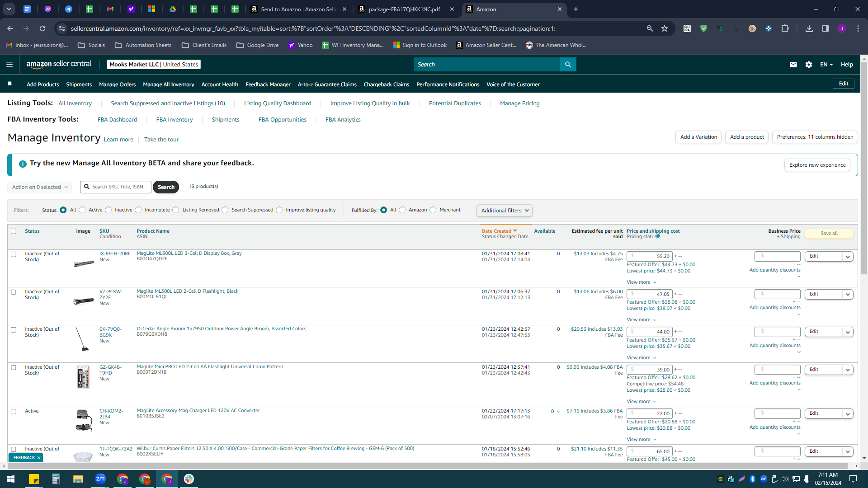This screenshot has width=868, height=488.
Task: Select the Search Suppressed status filter
Action: pyautogui.click(x=225, y=210)
